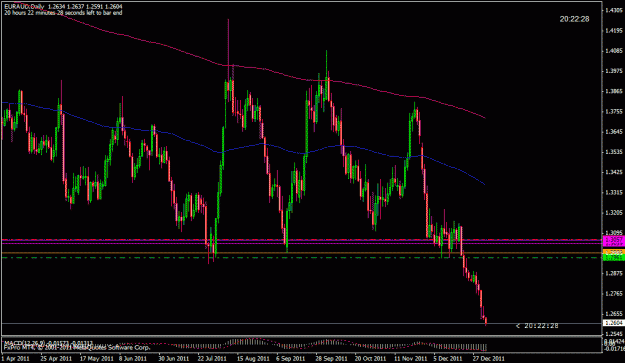Click the 5 Dec 2011 date label

(448, 359)
